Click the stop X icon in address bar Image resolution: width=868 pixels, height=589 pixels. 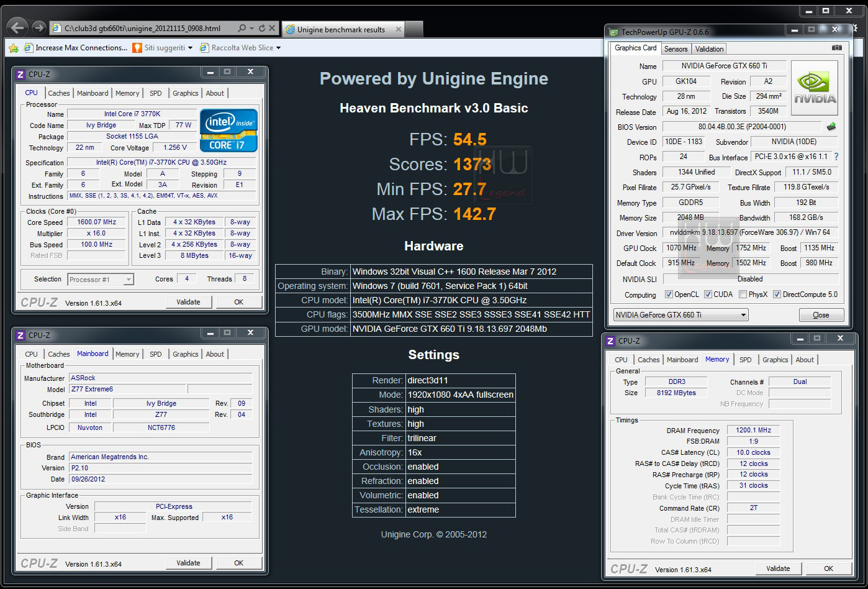pos(272,28)
